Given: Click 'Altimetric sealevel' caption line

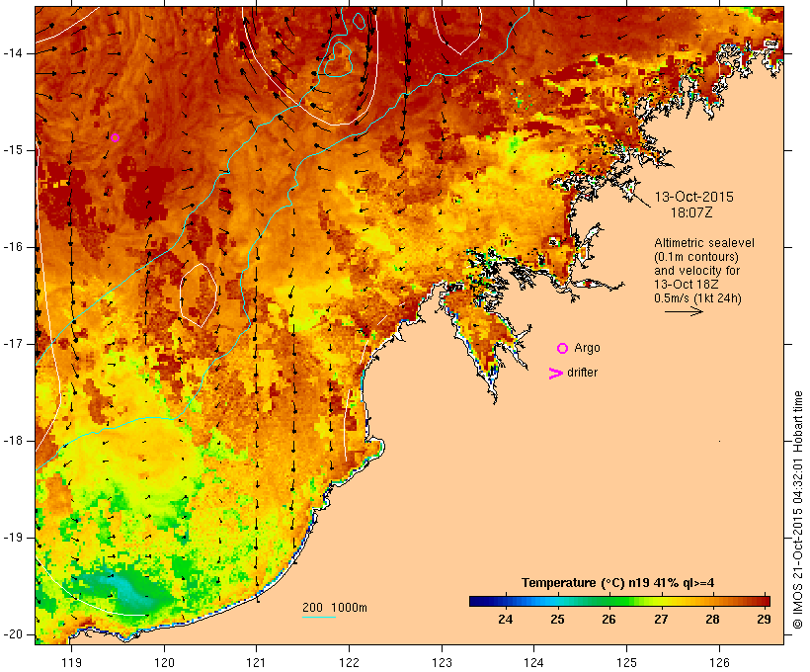Looking at the screenshot, I should 704,243.
